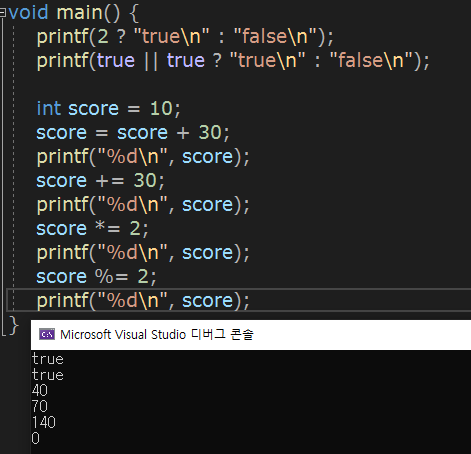This screenshot has height=454, width=471.
Task: Click the console output '140'
Action: (x=44, y=422)
